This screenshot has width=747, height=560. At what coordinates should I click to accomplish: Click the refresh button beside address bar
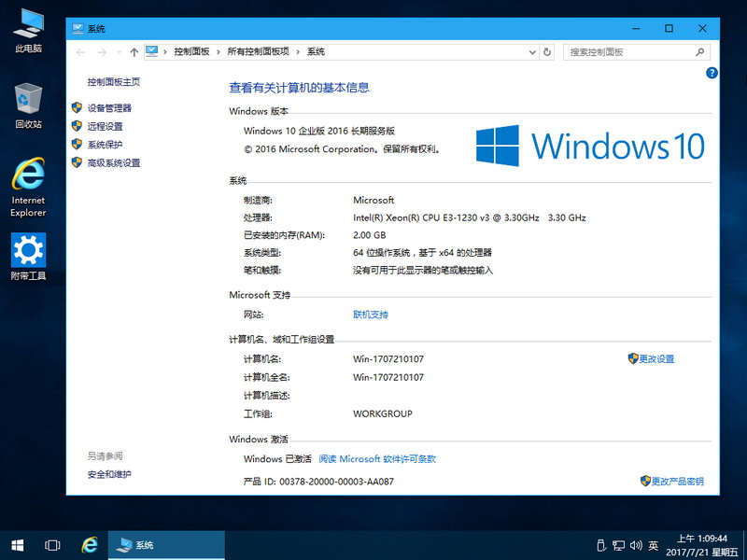(547, 52)
